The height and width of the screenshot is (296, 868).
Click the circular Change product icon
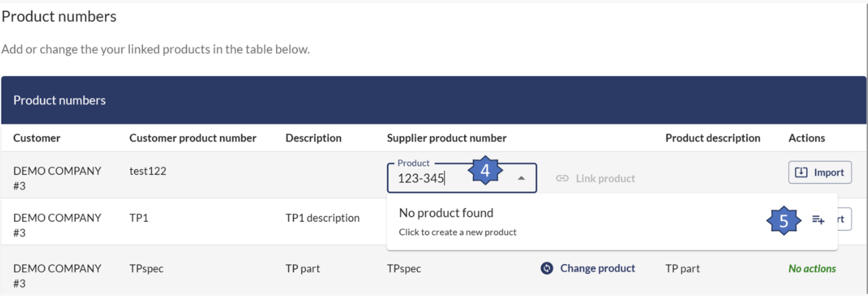[547, 268]
